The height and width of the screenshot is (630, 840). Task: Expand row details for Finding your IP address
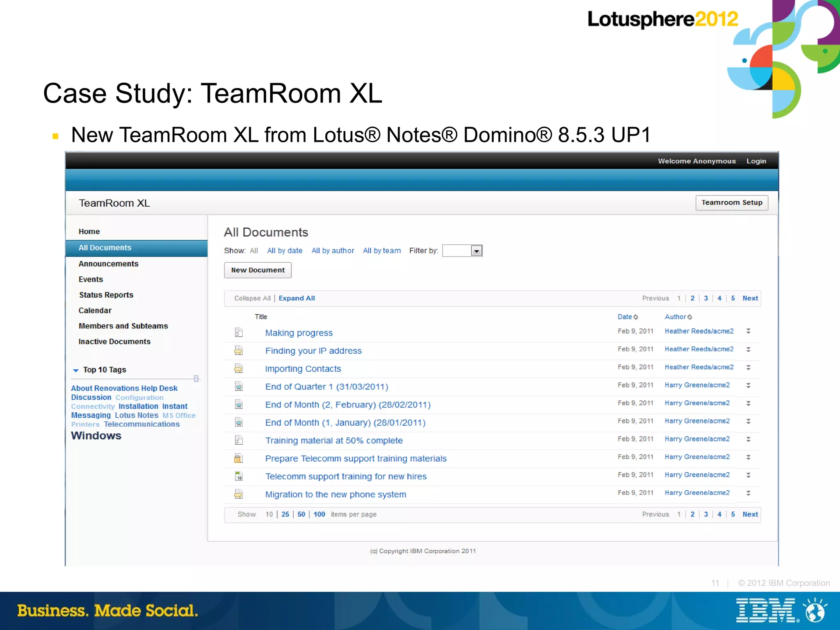click(748, 349)
